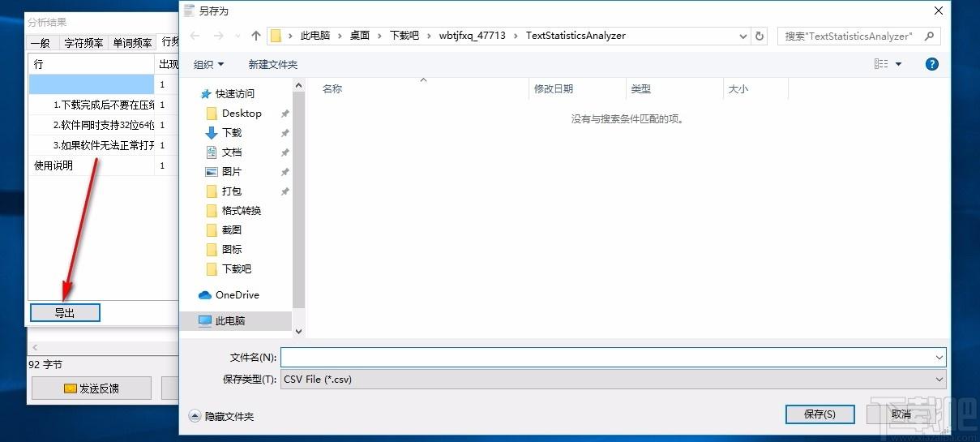Click the 取消 button
Screen dimensions: 980x442
pyautogui.click(x=901, y=414)
